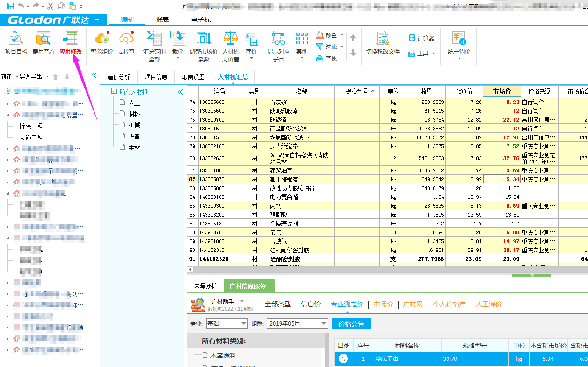Click the ribbon move-down arrow
The height and width of the screenshot is (367, 588).
[x=353, y=53]
